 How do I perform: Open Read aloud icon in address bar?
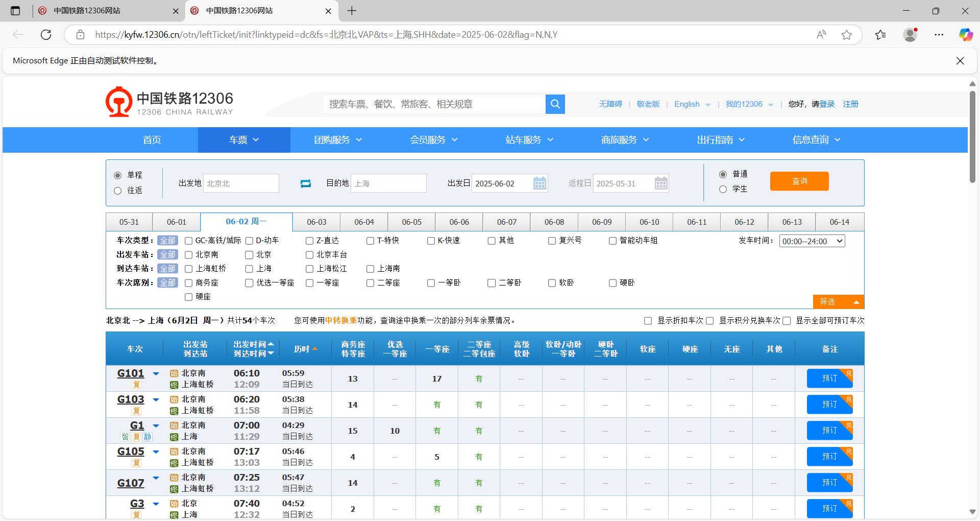point(821,35)
